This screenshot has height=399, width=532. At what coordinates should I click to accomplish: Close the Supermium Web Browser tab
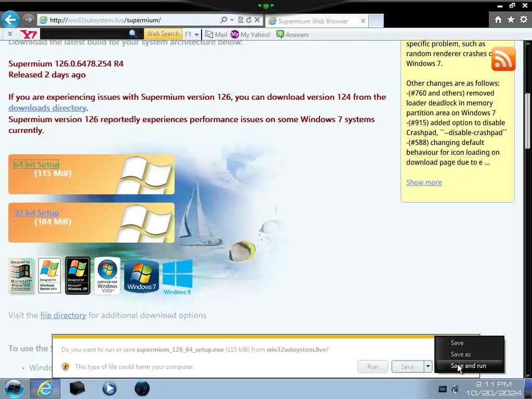click(x=363, y=21)
